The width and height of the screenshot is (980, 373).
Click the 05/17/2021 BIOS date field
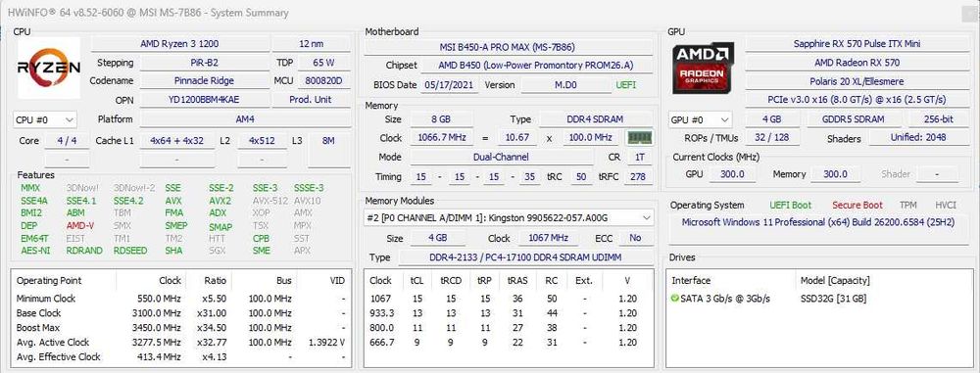[450, 85]
